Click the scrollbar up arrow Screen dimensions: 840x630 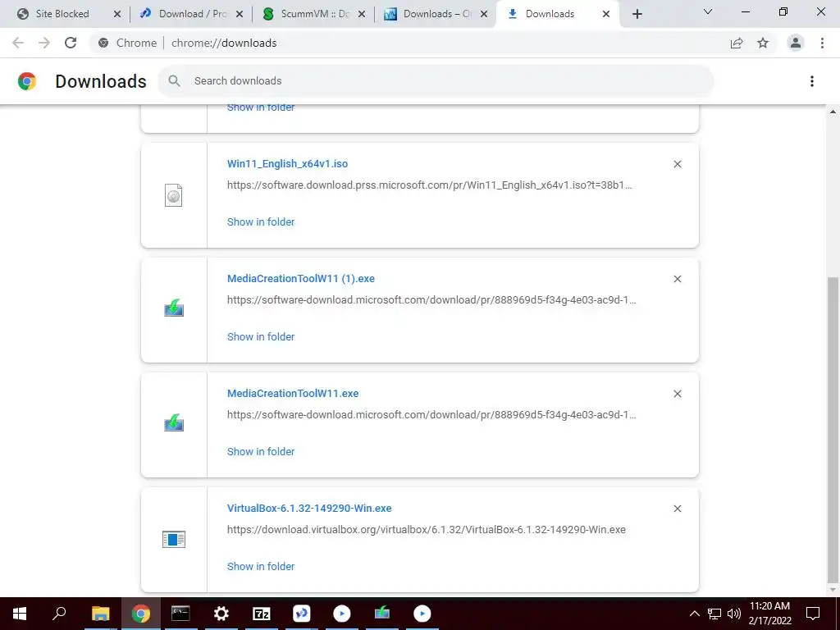[833, 112]
